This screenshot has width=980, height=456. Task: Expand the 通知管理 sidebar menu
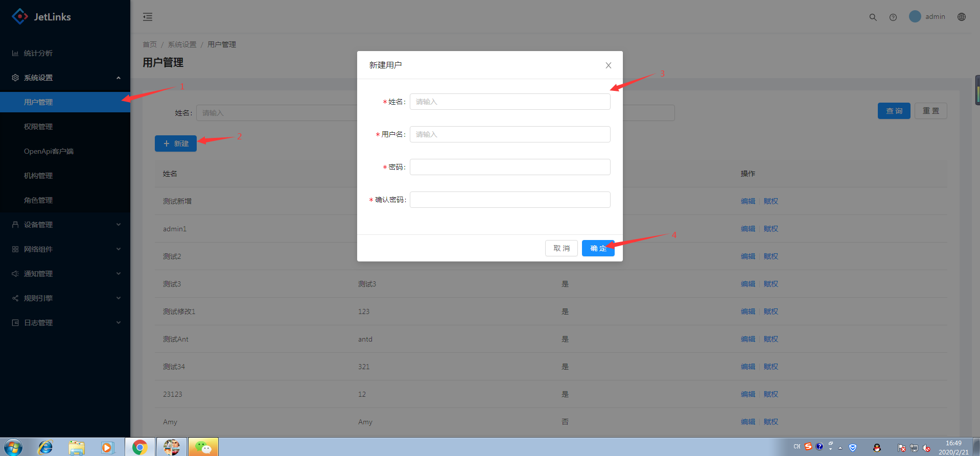65,274
